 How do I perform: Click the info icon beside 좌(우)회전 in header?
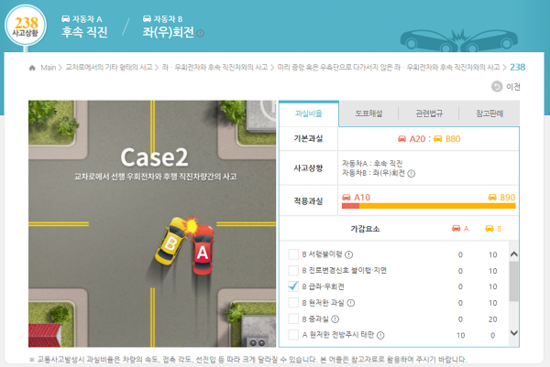point(200,33)
